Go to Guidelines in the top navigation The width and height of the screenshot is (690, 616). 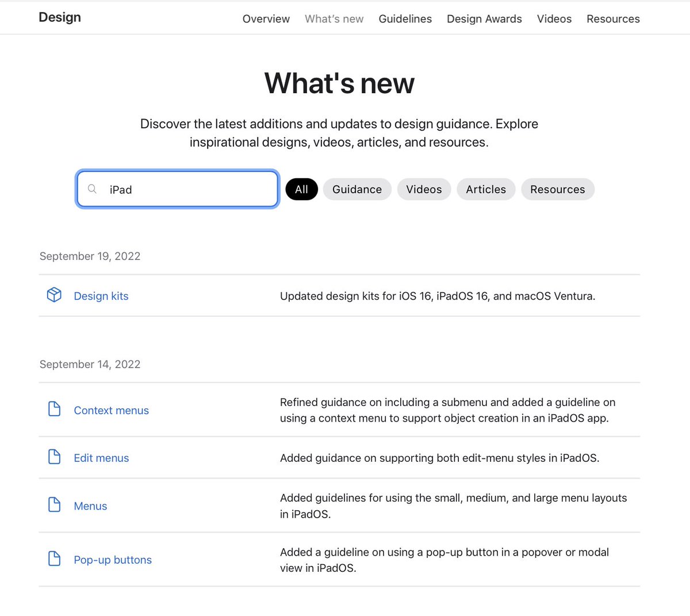[x=405, y=19]
